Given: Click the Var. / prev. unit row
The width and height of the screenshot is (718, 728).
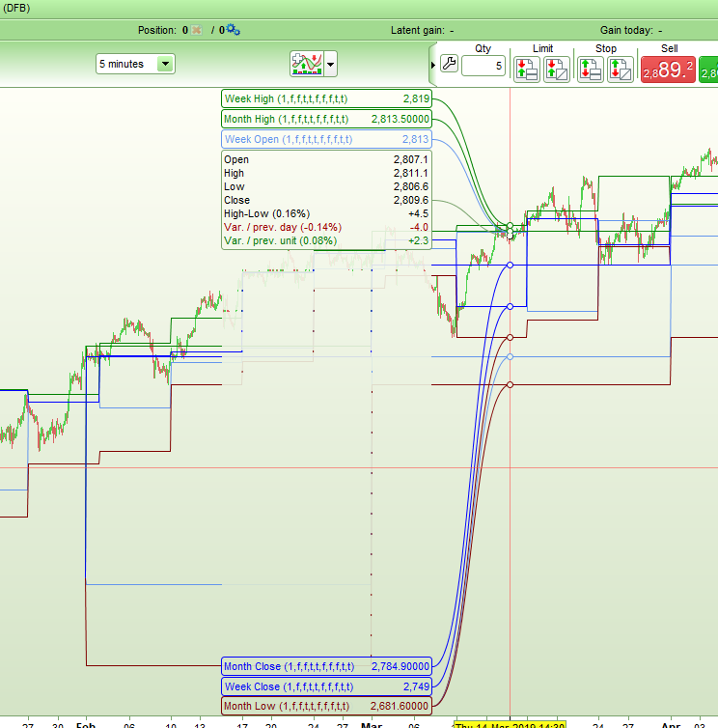Looking at the screenshot, I should point(326,240).
